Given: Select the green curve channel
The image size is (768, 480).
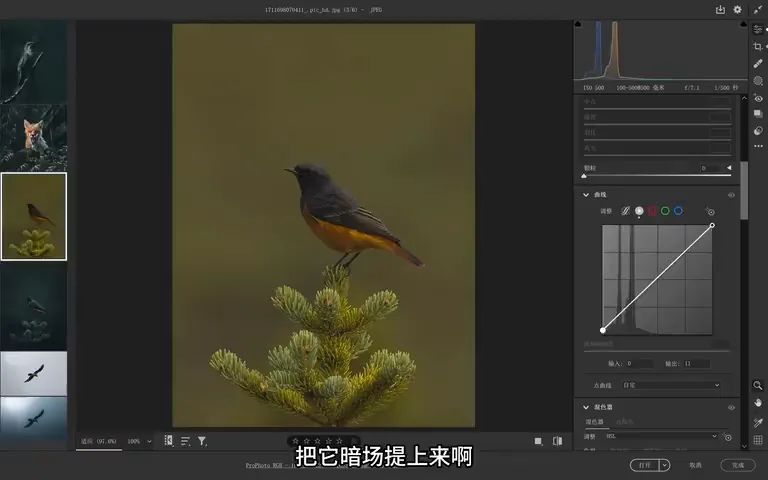Looking at the screenshot, I should pyautogui.click(x=665, y=211).
